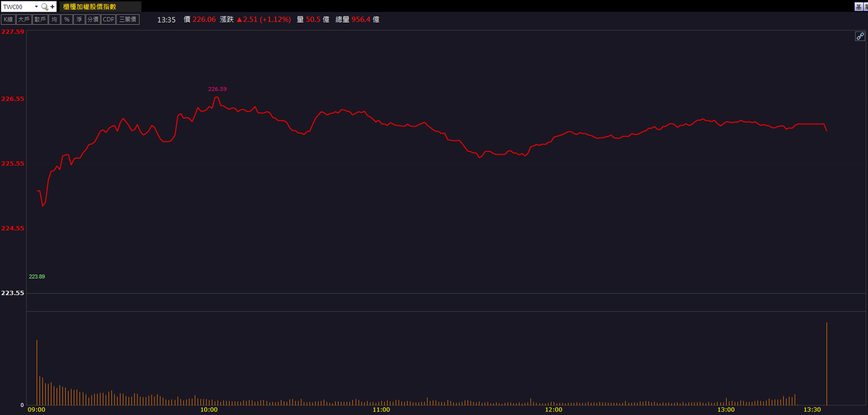
Task: Toggle the 大戶 indicator
Action: (x=24, y=20)
